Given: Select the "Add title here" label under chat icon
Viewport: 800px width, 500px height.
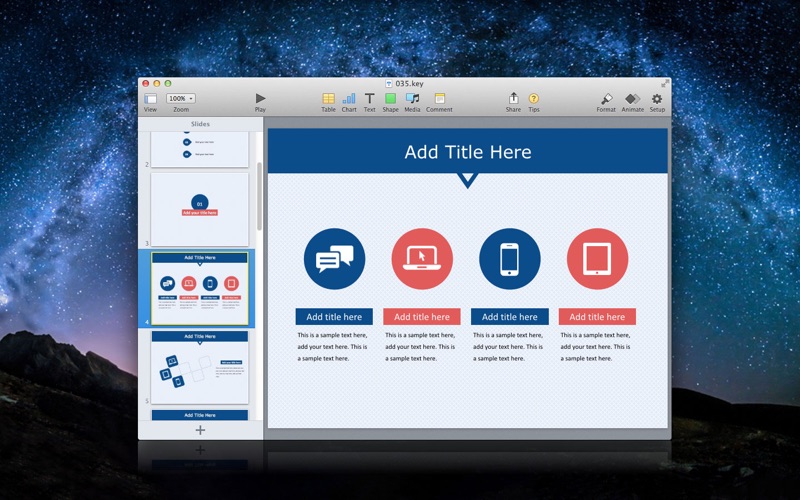Looking at the screenshot, I should tap(334, 317).
